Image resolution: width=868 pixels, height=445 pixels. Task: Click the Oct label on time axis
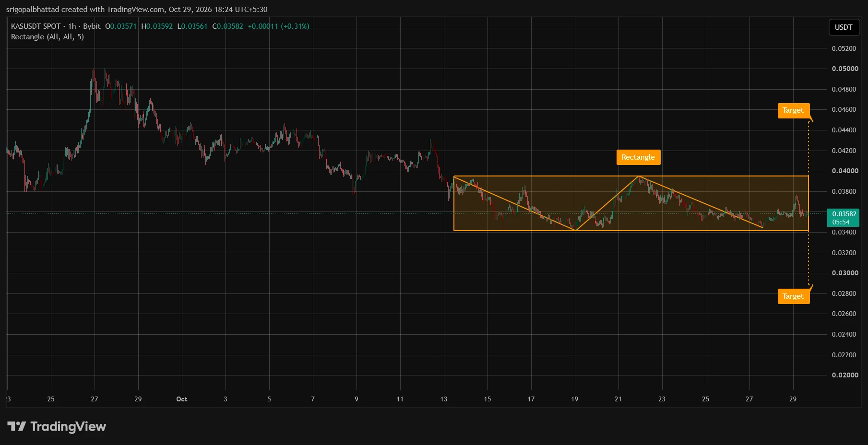[x=182, y=399]
